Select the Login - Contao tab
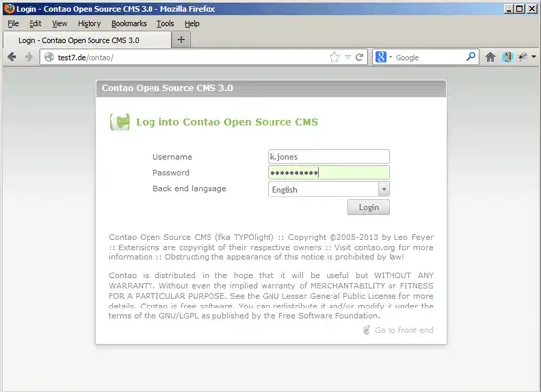Viewport: 541px width, 392px height. (x=88, y=40)
